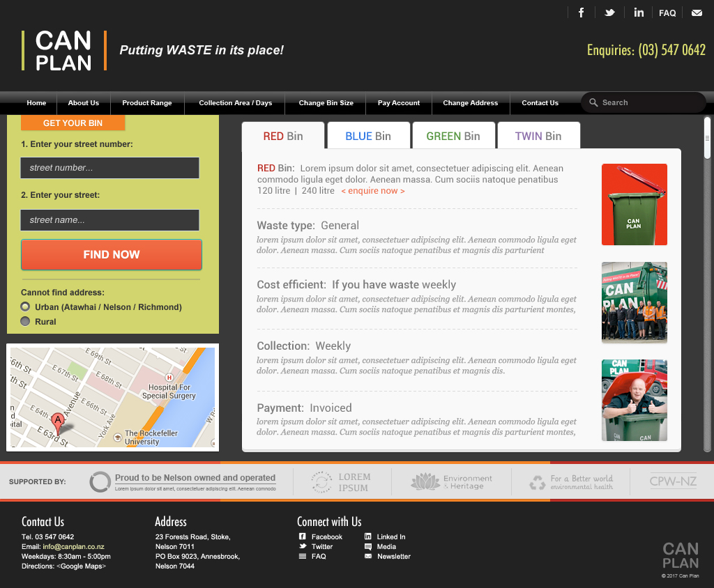Click the footer Twitter icon

click(303, 546)
